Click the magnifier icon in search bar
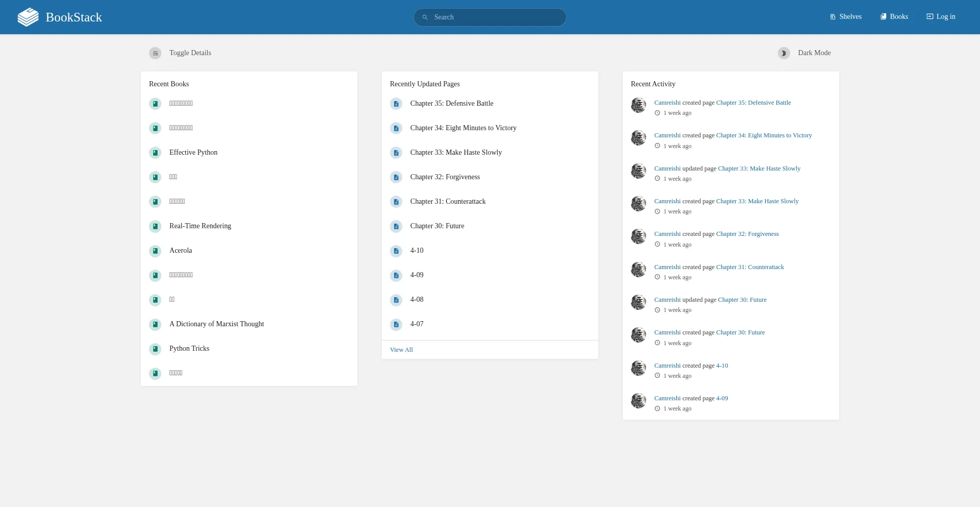Screen dimensions: 980x507 point(425,17)
